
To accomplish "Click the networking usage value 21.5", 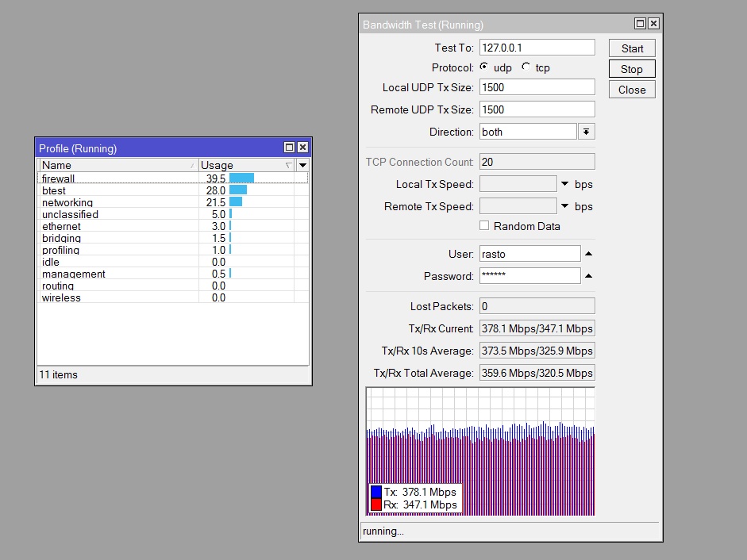I will (216, 202).
